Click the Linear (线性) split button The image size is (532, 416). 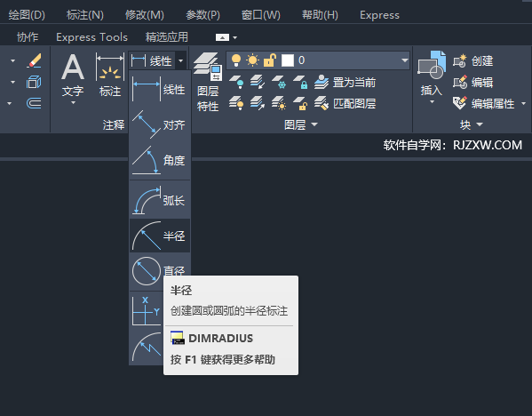click(x=152, y=60)
